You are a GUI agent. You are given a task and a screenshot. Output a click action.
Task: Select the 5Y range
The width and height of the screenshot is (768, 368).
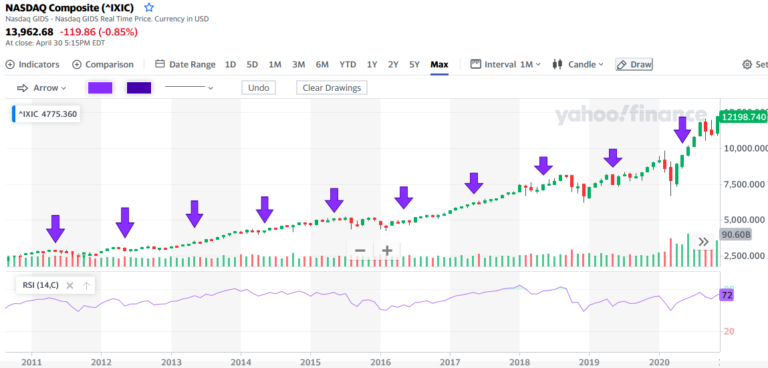pyautogui.click(x=414, y=64)
